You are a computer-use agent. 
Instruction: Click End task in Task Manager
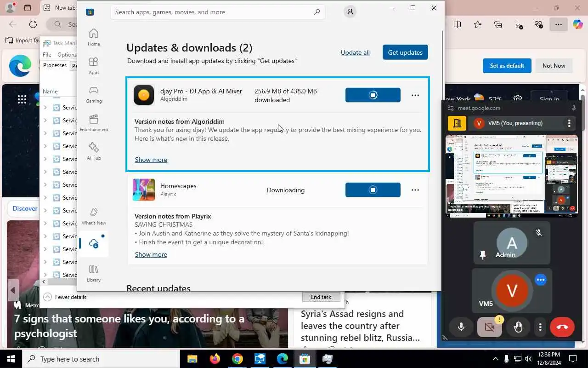(x=321, y=297)
